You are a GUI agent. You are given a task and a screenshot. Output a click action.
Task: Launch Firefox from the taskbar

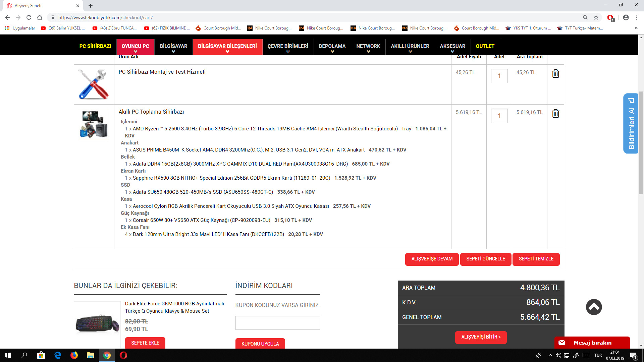point(74,355)
